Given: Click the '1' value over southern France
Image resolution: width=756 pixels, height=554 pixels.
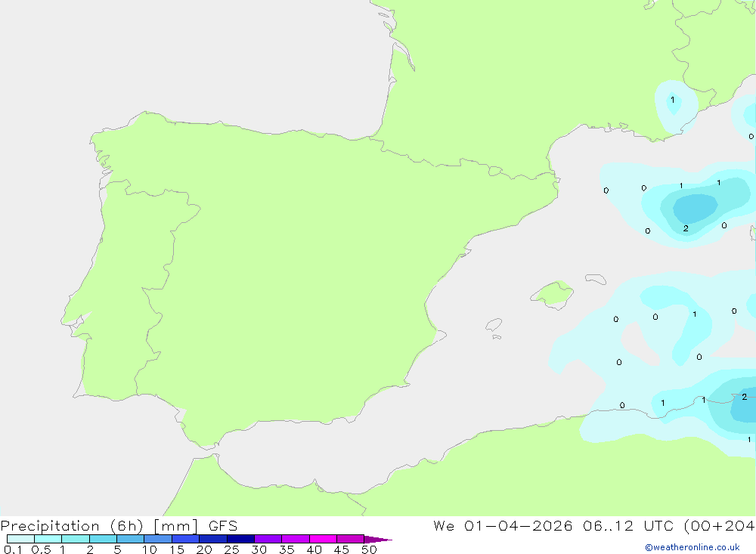Looking at the screenshot, I should 673,100.
